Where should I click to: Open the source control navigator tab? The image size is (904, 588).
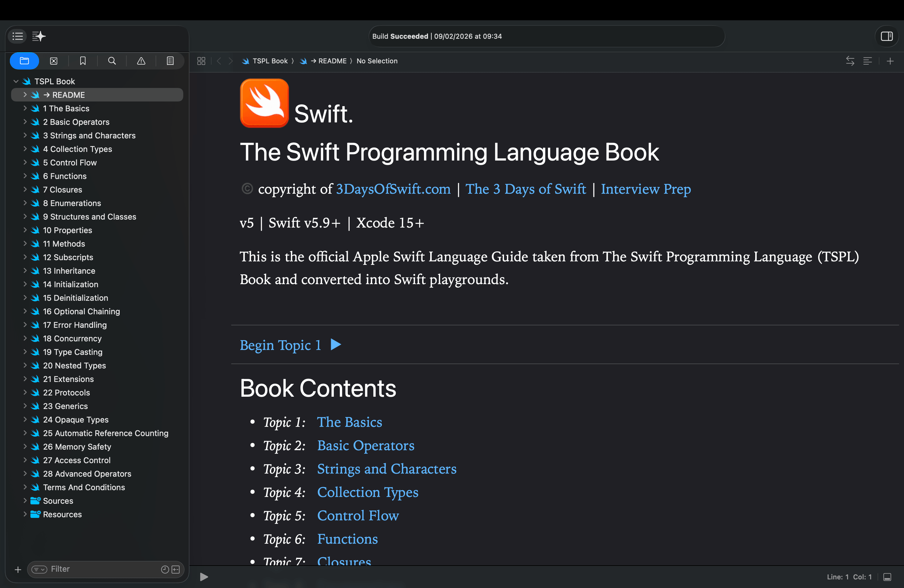(54, 61)
